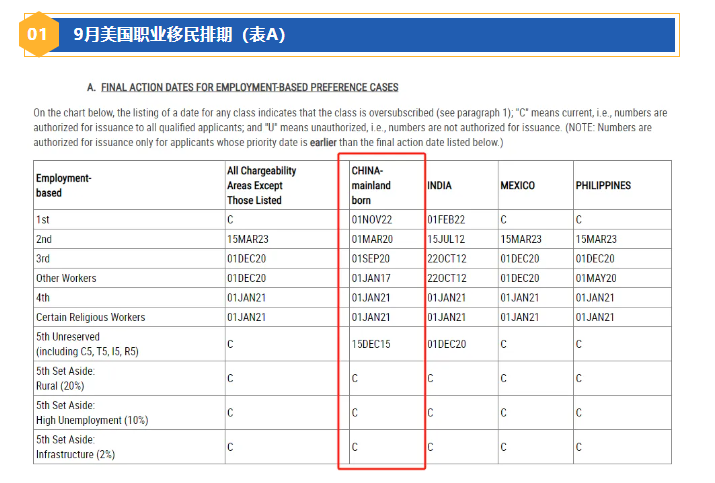Viewport: 715px width, 483px height.
Task: Select Mexico's 3rd preference date "01DEC20"
Action: tap(520, 259)
